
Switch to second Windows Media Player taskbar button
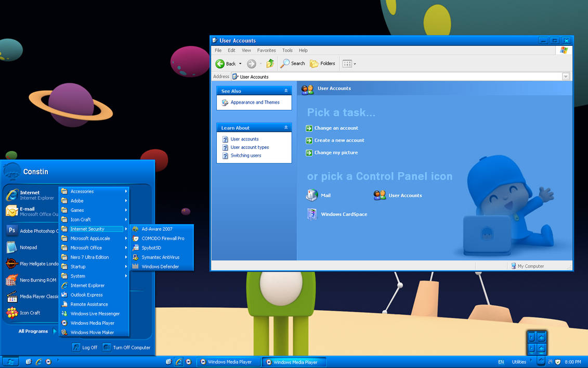tap(294, 362)
